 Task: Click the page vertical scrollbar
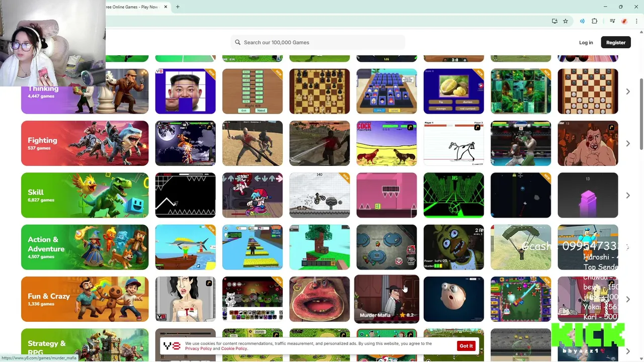click(641, 113)
